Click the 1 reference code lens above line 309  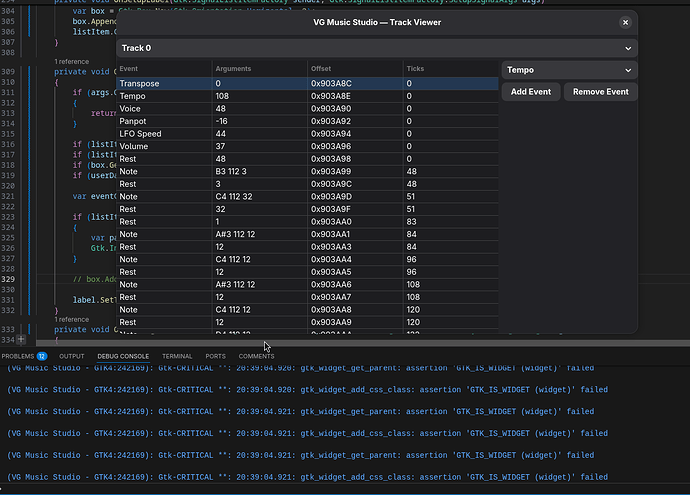(x=71, y=62)
